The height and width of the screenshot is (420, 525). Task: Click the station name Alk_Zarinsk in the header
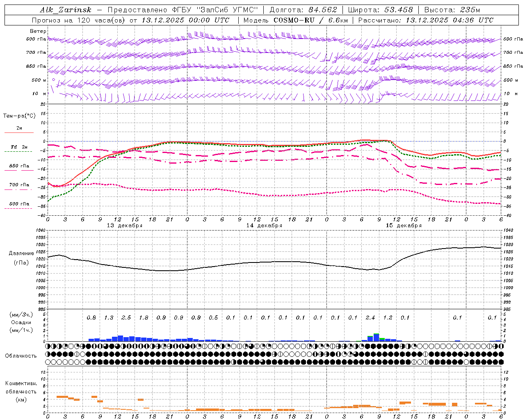66,10
